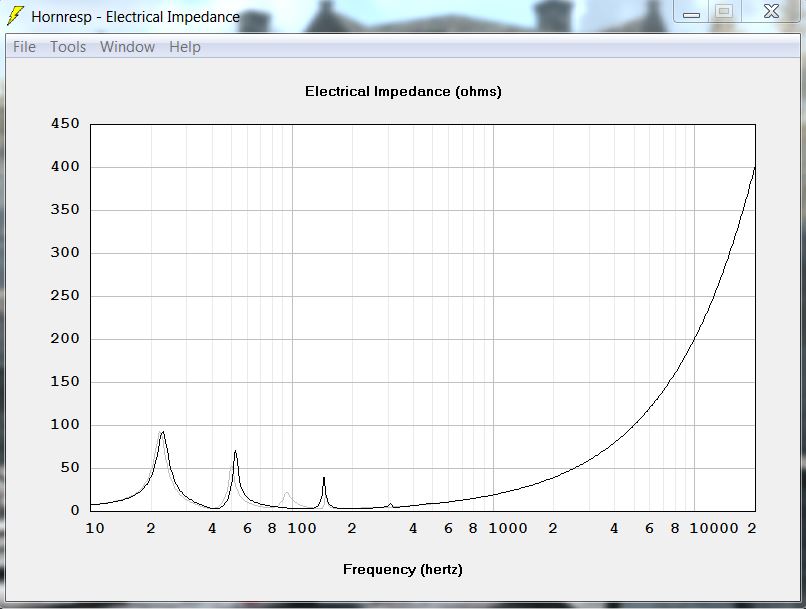Click the 400 y-axis label
Screen dimensions: 806x609
(x=65, y=167)
